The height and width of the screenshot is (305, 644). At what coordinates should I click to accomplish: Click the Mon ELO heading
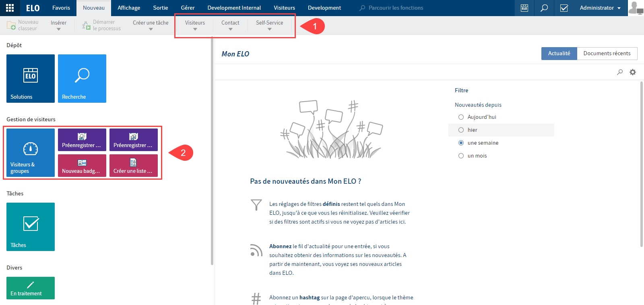click(x=235, y=54)
